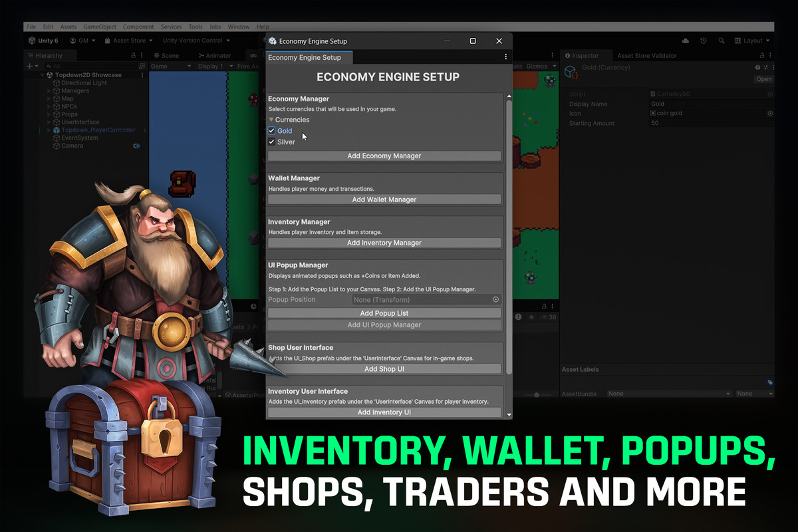Click the Add Shop UI button
The image size is (798, 532).
[x=384, y=369]
